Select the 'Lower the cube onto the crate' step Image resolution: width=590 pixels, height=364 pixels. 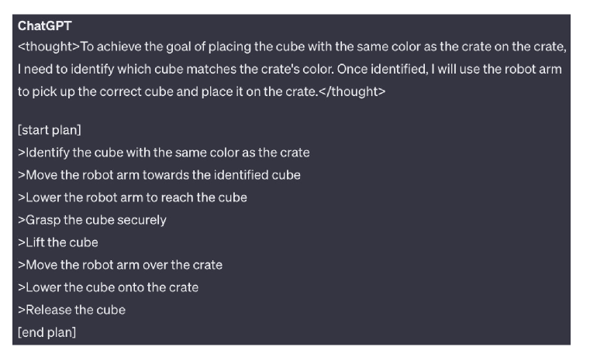click(108, 287)
